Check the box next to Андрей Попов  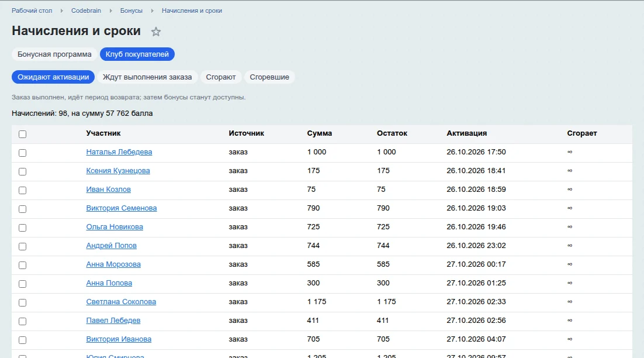click(23, 246)
